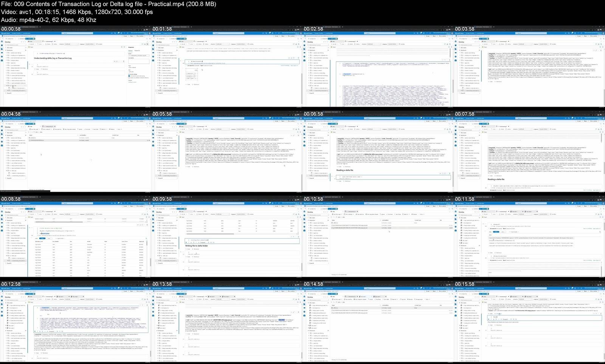Select the thumbnail at 00:06:58
This screenshot has width=605, height=364.
pos(378,152)
